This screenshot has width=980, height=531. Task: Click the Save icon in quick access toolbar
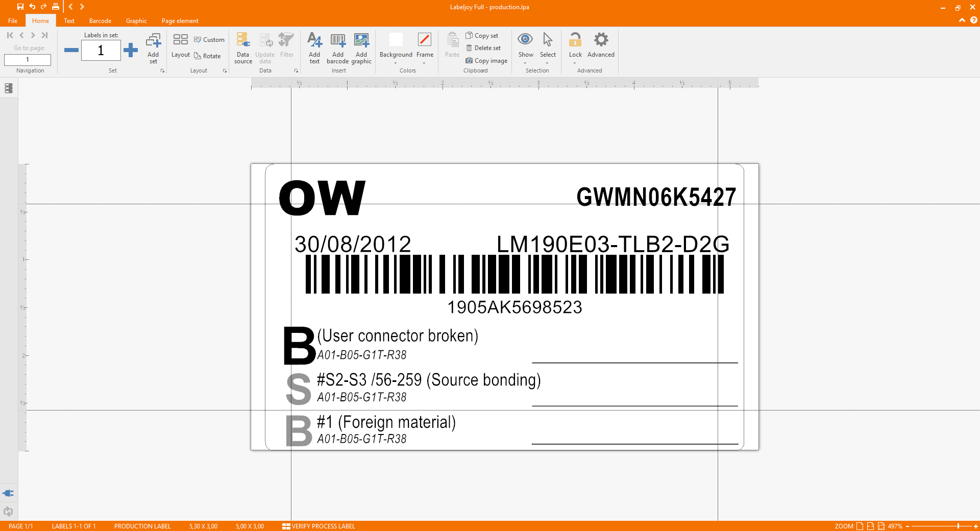point(20,7)
